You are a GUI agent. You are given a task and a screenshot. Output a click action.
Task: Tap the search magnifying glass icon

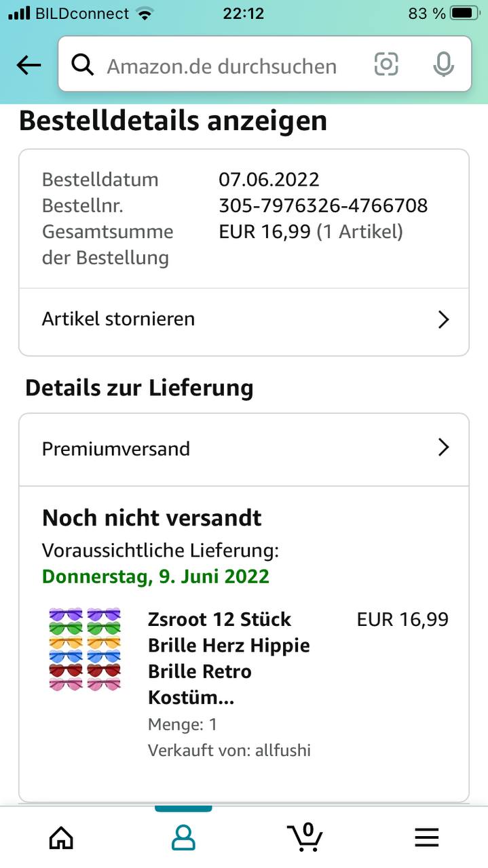point(83,65)
